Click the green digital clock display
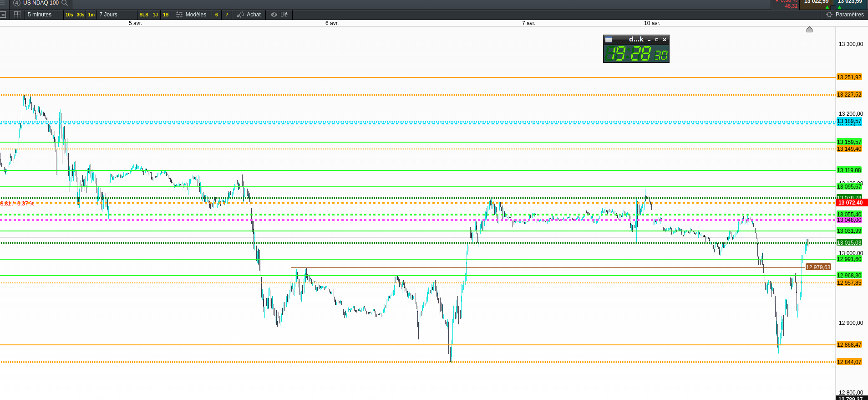Screen dimensions: 868x400 (636, 54)
